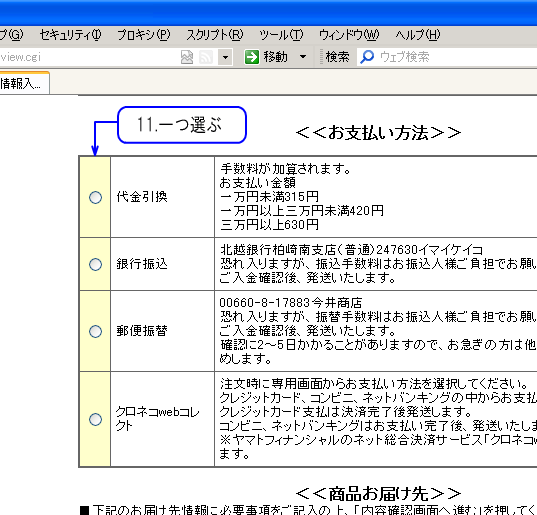The width and height of the screenshot is (537, 515).
Task: Open the スクリプト menu
Action: [x=215, y=35]
